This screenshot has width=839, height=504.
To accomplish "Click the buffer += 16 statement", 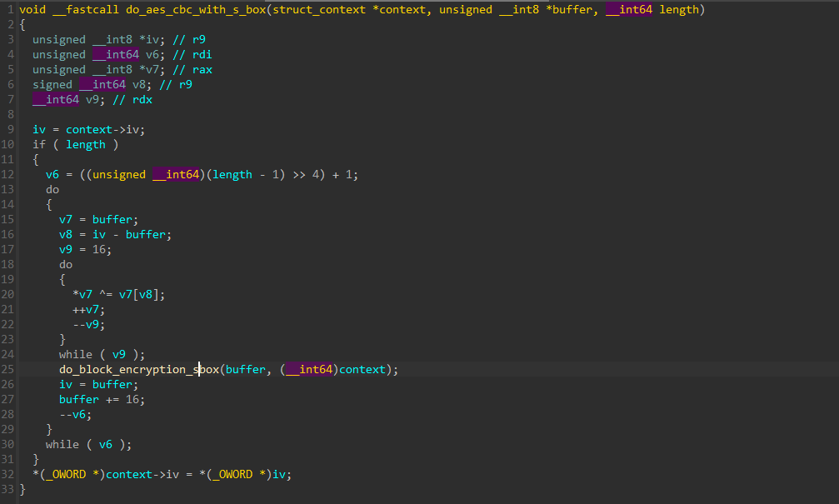I will click(102, 399).
